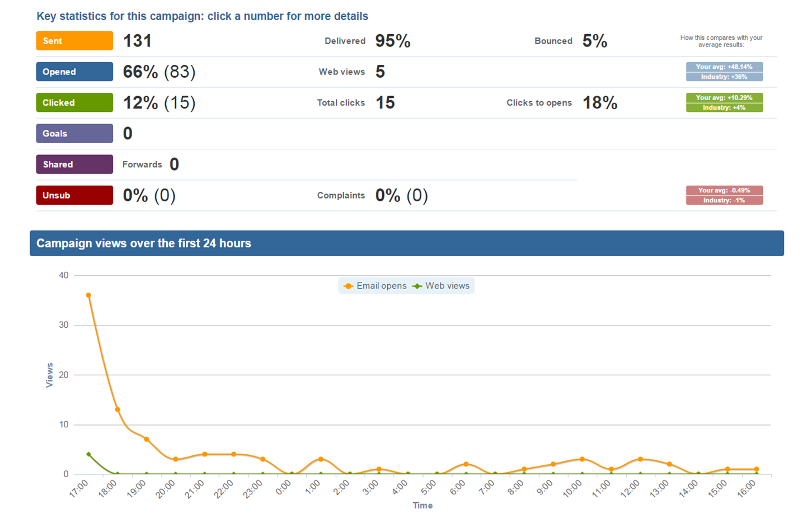Click the Opened 'Your avg: +48.14%' comparison badge

(724, 67)
